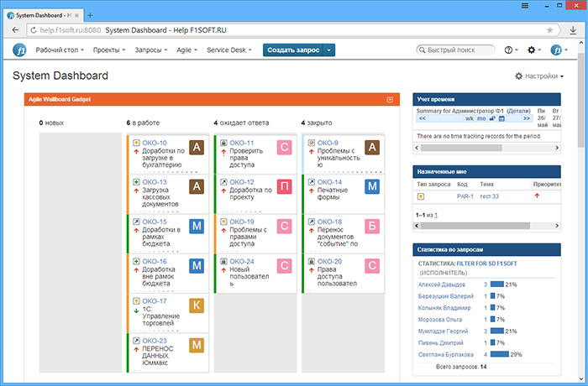Click the F1 logo home icon
This screenshot has width=588, height=386.
(x=20, y=50)
